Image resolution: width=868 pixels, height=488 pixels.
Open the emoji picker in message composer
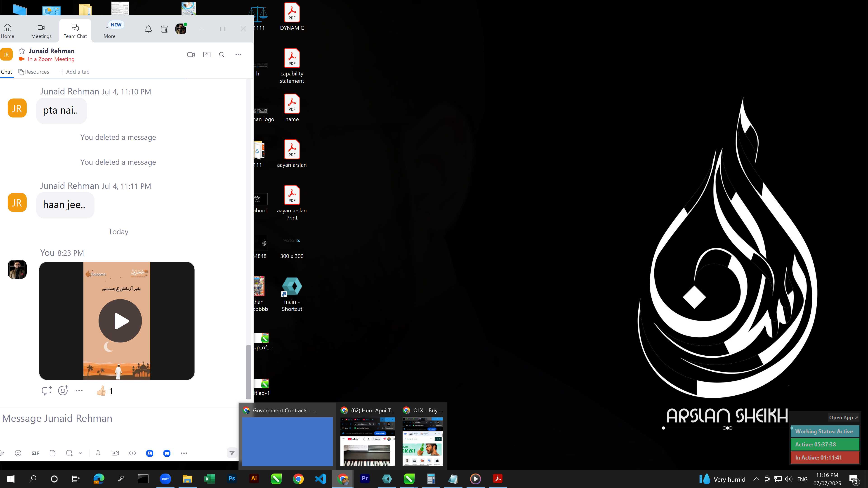pos(18,453)
